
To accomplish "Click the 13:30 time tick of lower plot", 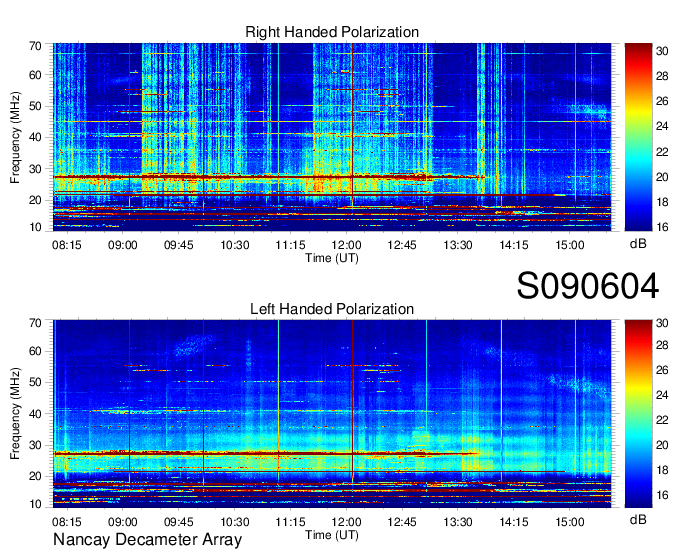I will (458, 522).
